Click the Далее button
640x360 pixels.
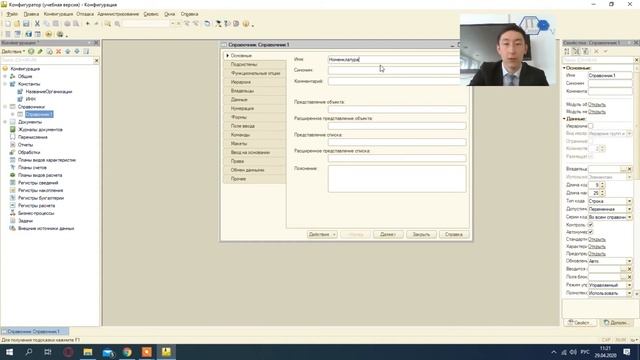coord(388,234)
